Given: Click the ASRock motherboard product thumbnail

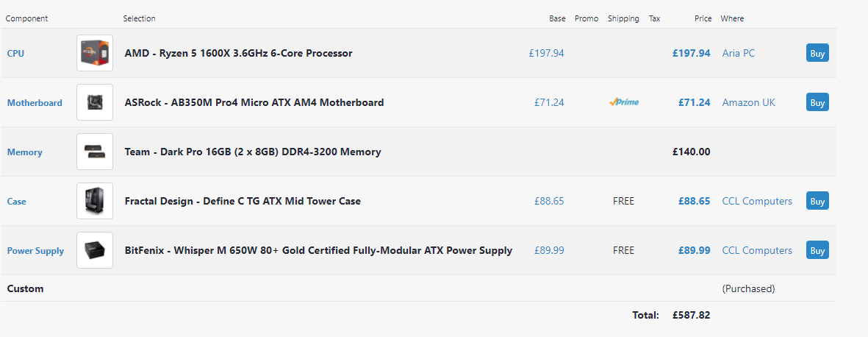Looking at the screenshot, I should (x=95, y=102).
